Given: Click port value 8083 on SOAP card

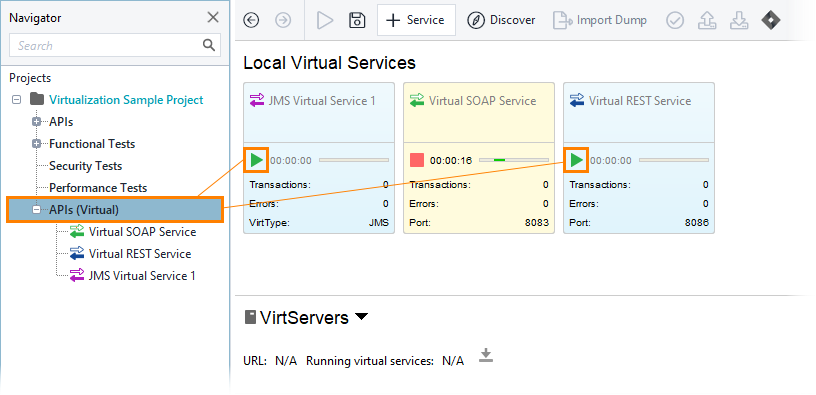Looking at the screenshot, I should (x=537, y=223).
